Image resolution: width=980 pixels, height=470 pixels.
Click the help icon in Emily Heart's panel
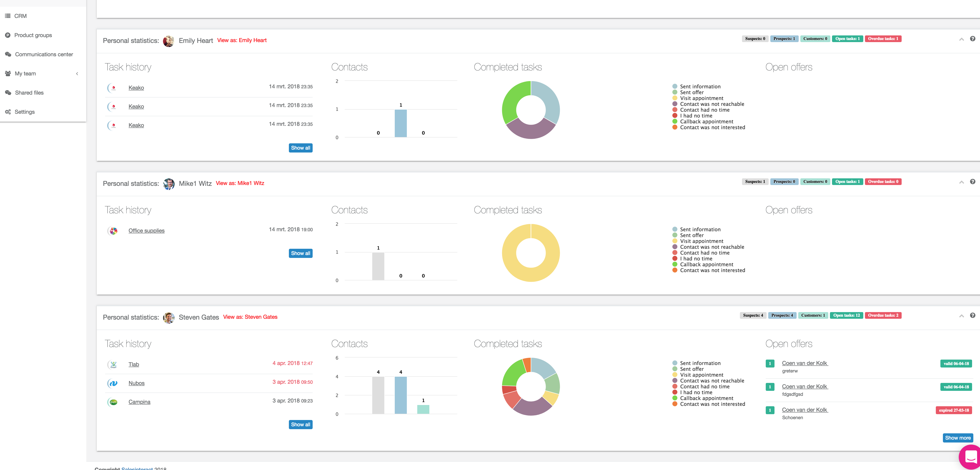click(972, 39)
